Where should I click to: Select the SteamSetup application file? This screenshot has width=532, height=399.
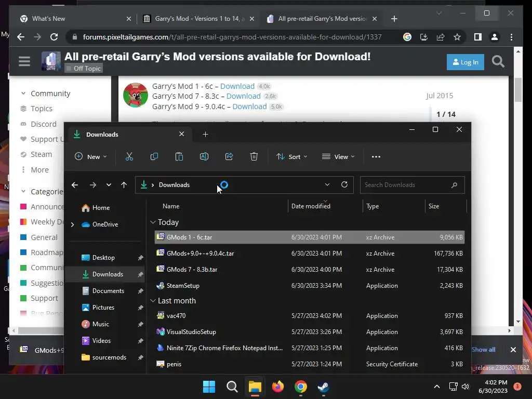310,285
